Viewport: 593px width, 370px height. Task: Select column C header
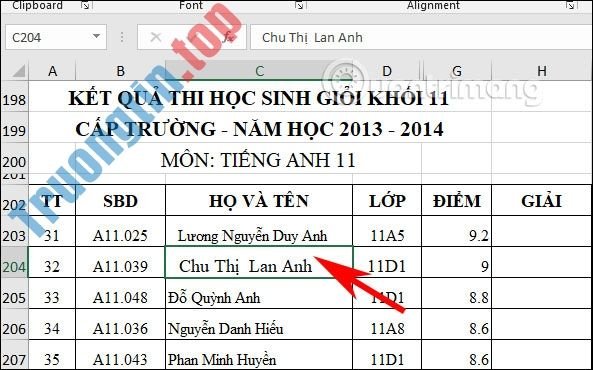(259, 71)
